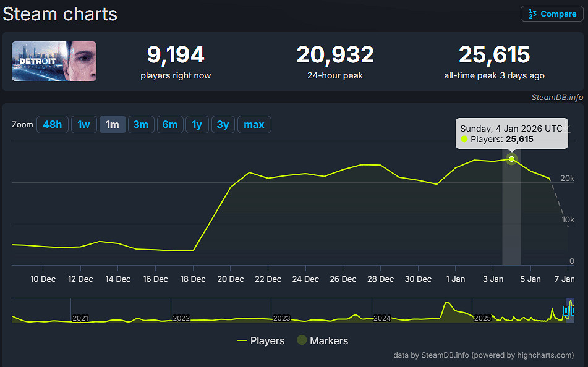Select the 1w zoom range
This screenshot has width=588, height=367.
(83, 125)
